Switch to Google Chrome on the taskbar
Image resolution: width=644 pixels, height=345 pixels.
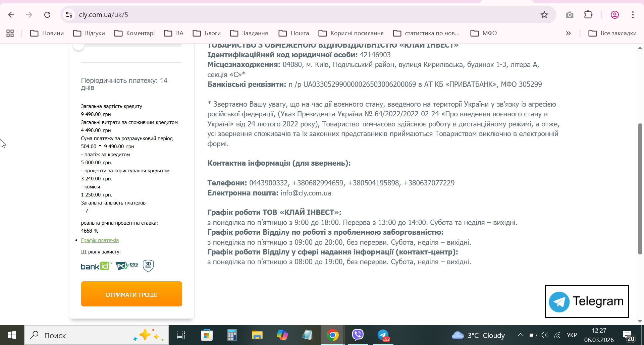(332, 335)
